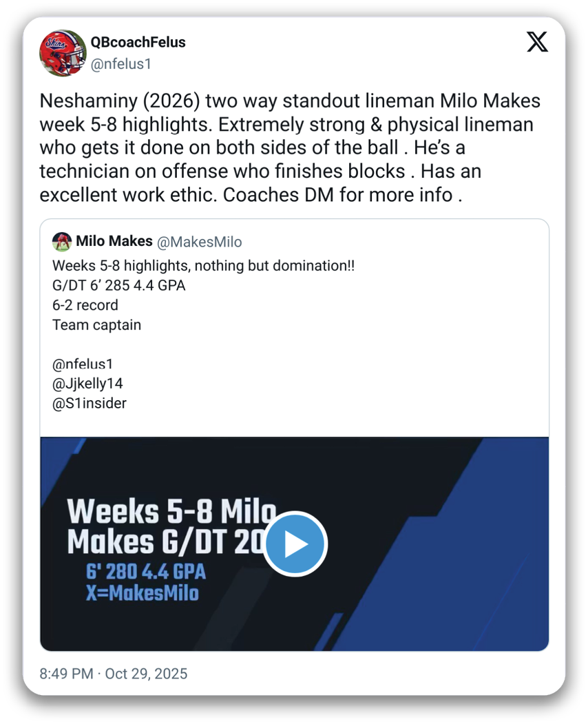Image resolution: width=588 pixels, height=724 pixels.
Task: Click the "6-2 record" line in quoted post
Action: click(85, 305)
